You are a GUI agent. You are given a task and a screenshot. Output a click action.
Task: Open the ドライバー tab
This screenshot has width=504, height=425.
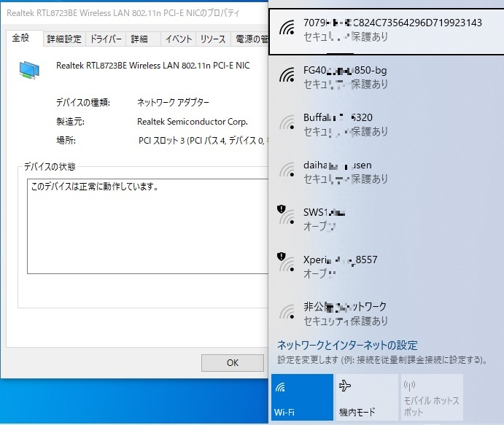tap(106, 39)
